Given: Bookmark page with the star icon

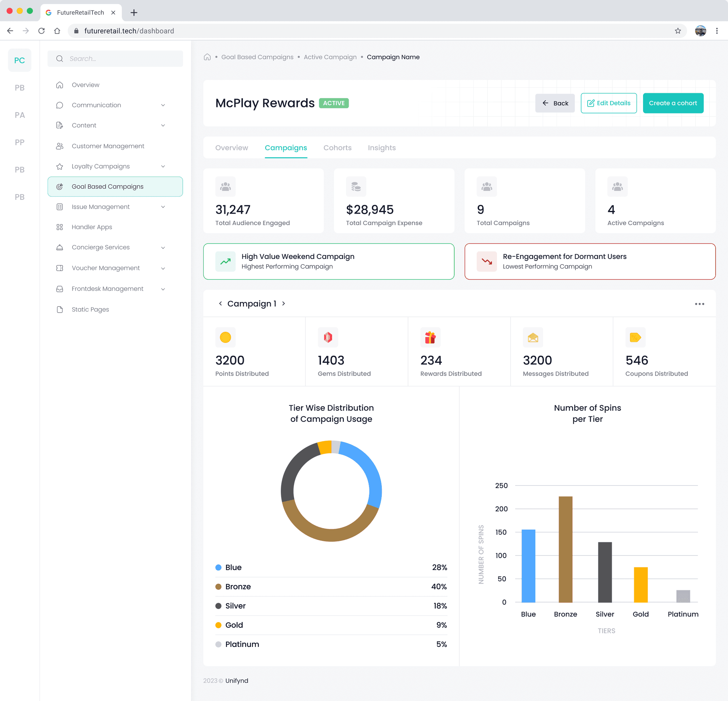Looking at the screenshot, I should [678, 31].
